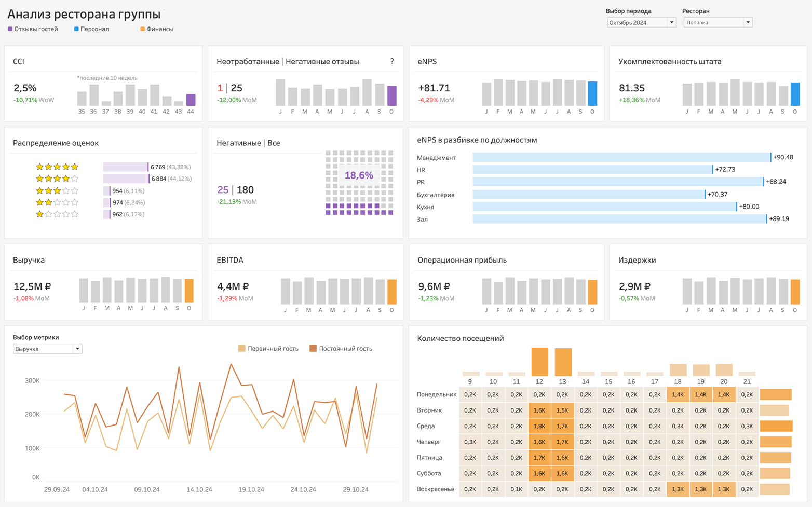This screenshot has height=507, width=812.
Task: Open the Выбор метрики dropdown
Action: (x=47, y=348)
